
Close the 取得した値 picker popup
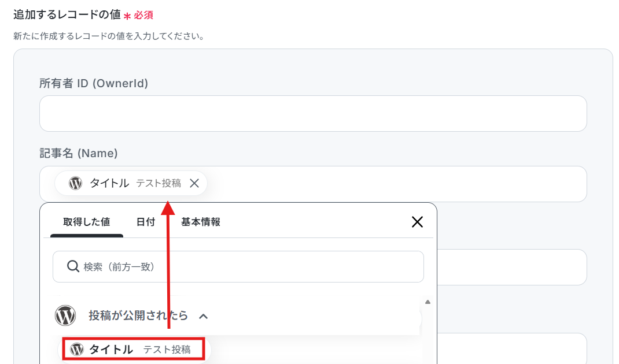417,222
